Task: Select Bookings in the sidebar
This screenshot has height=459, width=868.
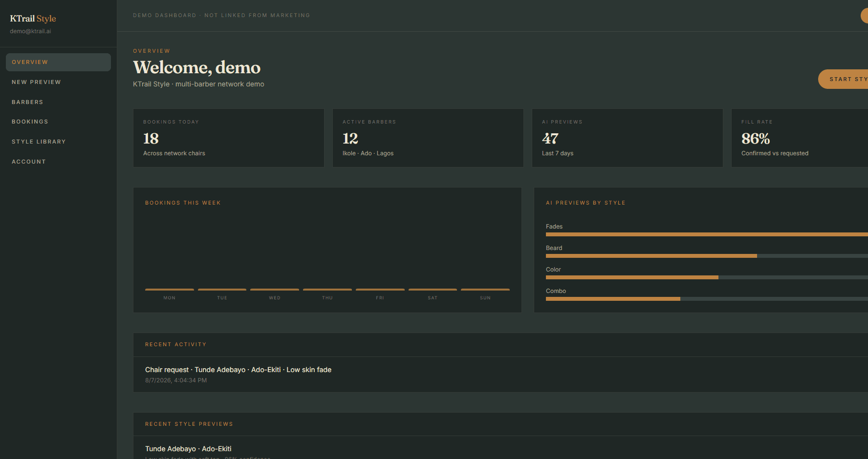Action: [x=58, y=122]
